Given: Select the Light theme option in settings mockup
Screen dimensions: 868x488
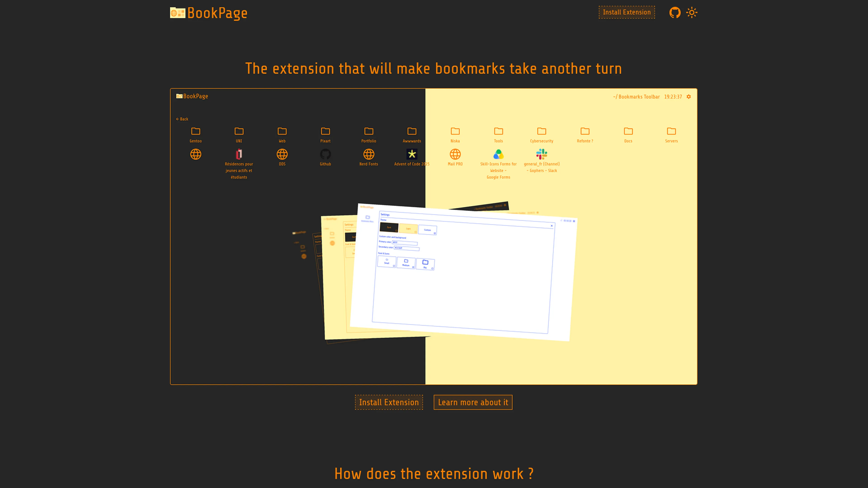Looking at the screenshot, I should (x=408, y=229).
